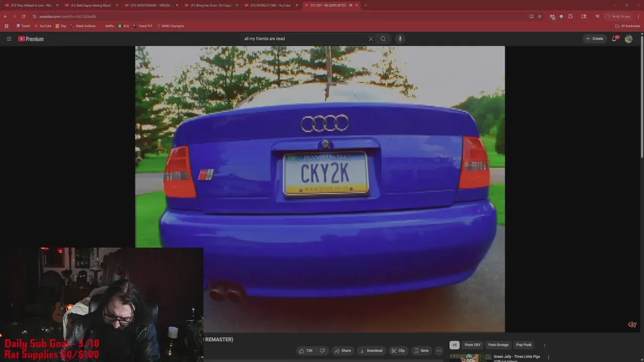This screenshot has height=362, width=644.
Task: Select the Post-Grunge filter chip
Action: point(498,345)
